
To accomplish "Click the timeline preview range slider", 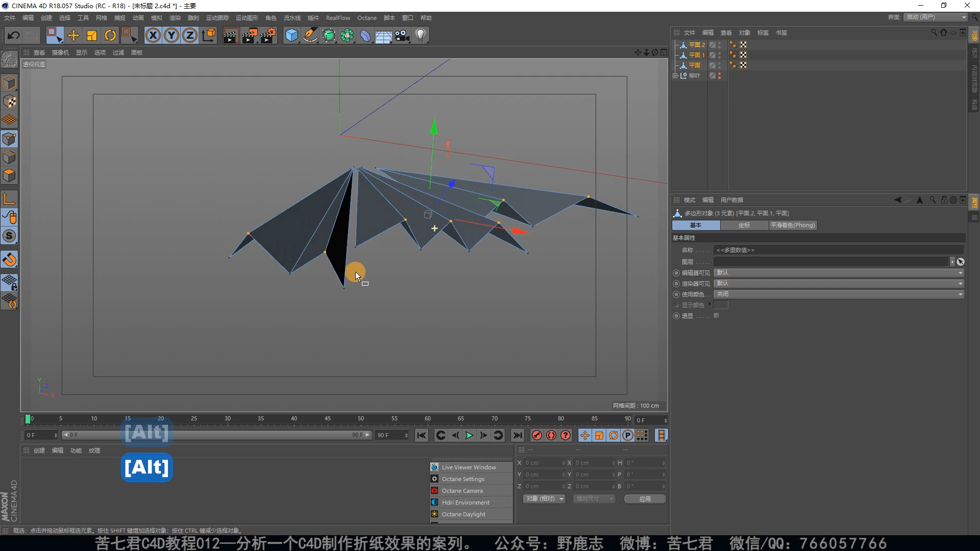I will [217, 435].
